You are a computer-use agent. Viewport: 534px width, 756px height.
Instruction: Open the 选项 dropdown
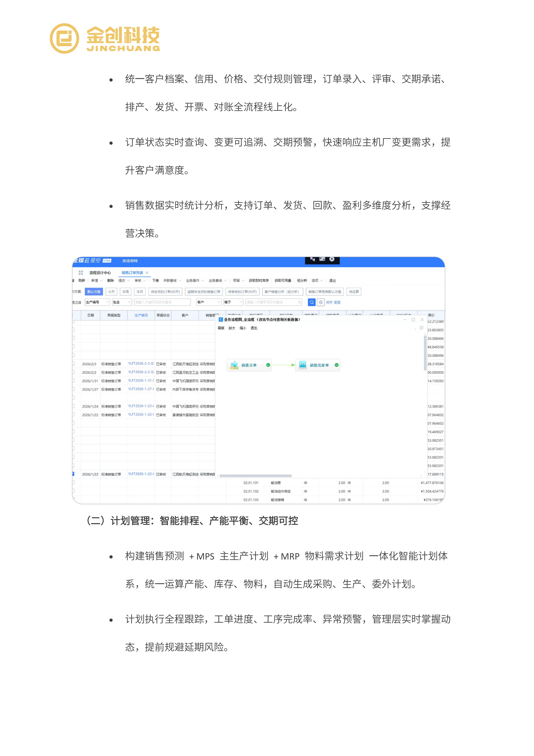tap(317, 281)
